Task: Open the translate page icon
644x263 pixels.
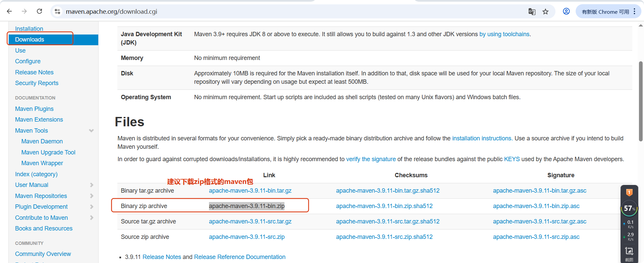Action: pos(532,12)
